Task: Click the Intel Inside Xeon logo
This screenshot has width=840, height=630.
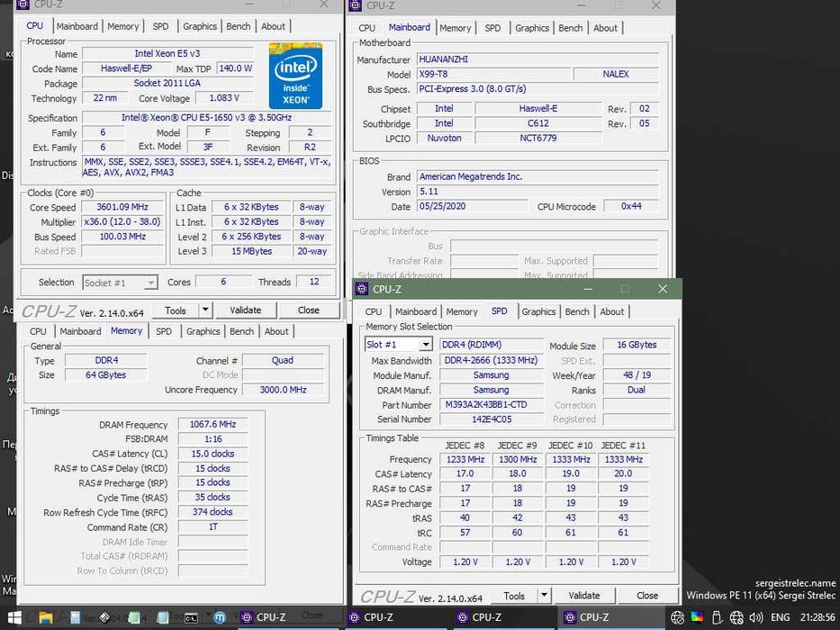Action: pyautogui.click(x=295, y=76)
